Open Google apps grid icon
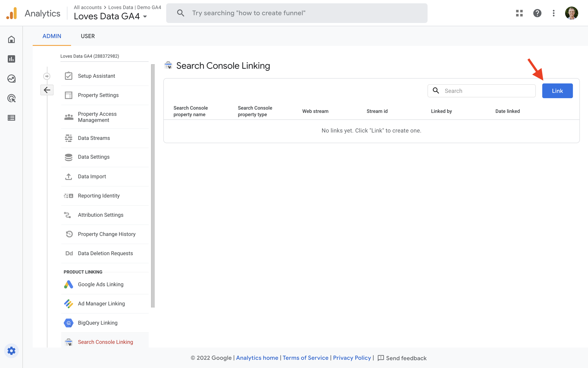Image resolution: width=588 pixels, height=368 pixels. point(519,13)
